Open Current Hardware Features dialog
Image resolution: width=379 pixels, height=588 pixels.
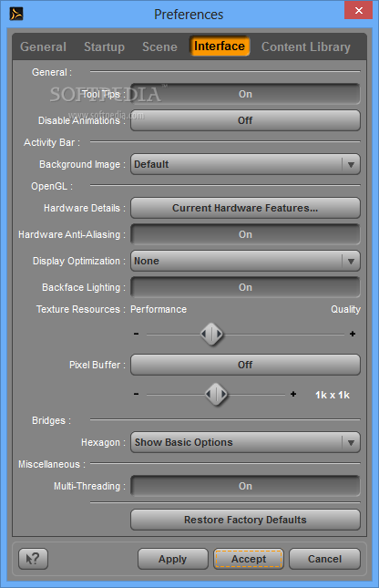(245, 208)
